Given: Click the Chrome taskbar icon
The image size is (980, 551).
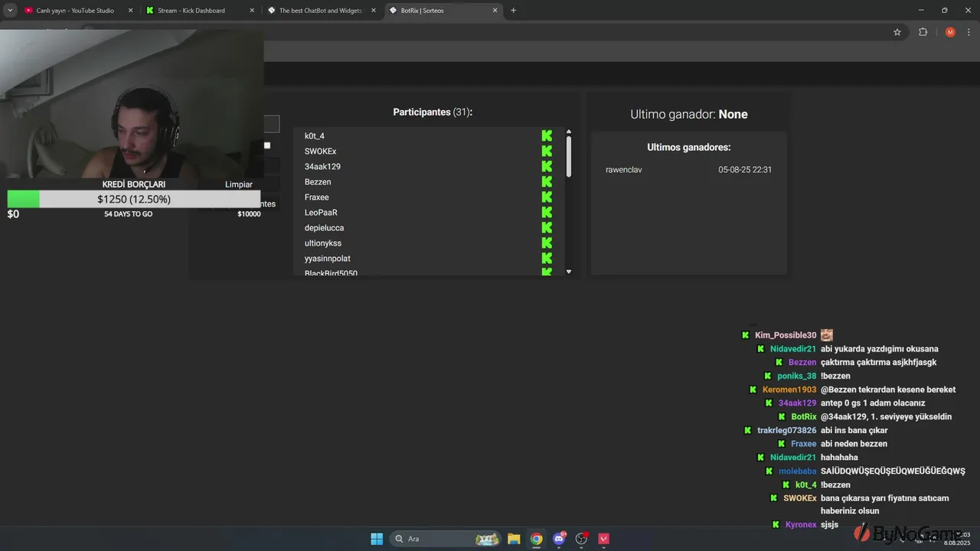Looking at the screenshot, I should tap(537, 539).
